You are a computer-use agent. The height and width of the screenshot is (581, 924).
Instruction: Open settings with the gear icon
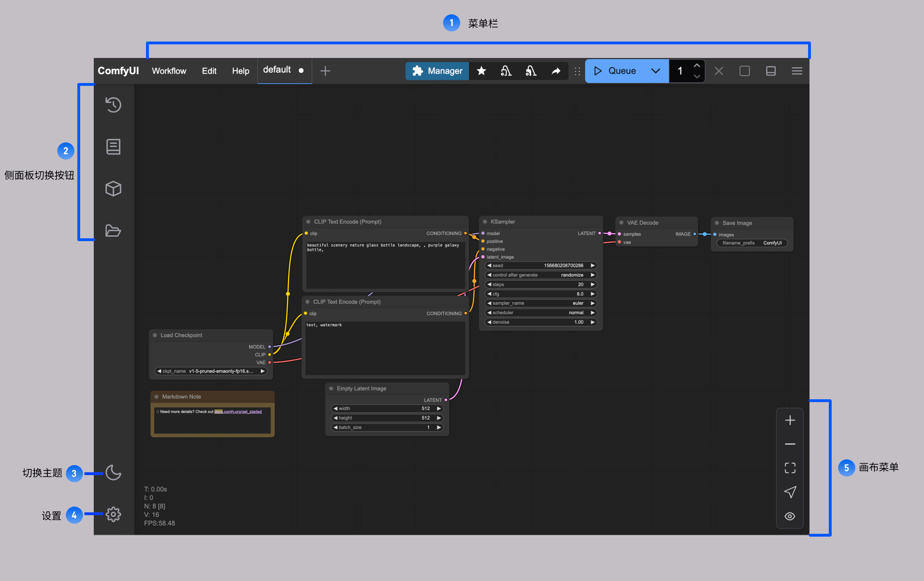click(x=113, y=514)
